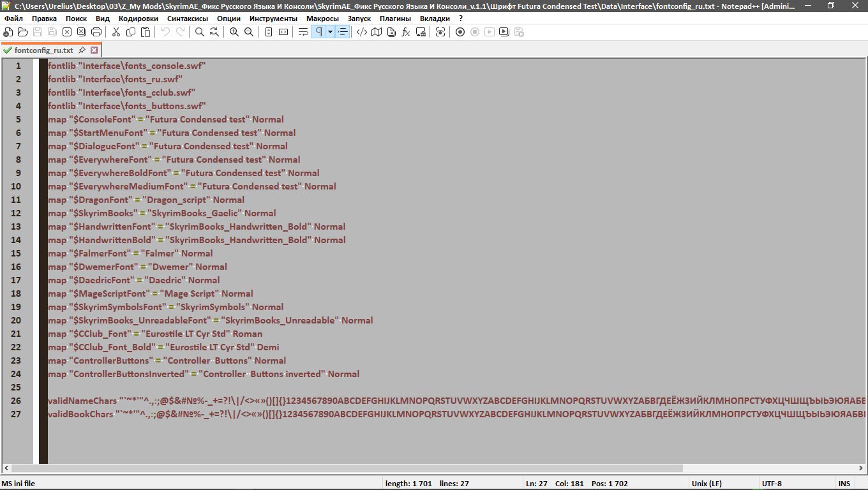
Task: Click MS ini file status field
Action: (191, 484)
